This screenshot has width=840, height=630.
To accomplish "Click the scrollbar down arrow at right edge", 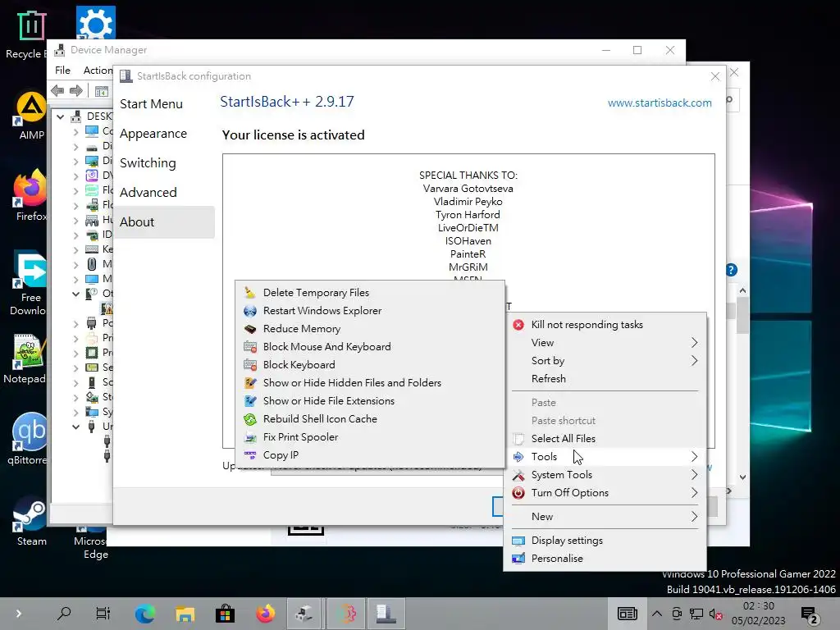I will 742,477.
